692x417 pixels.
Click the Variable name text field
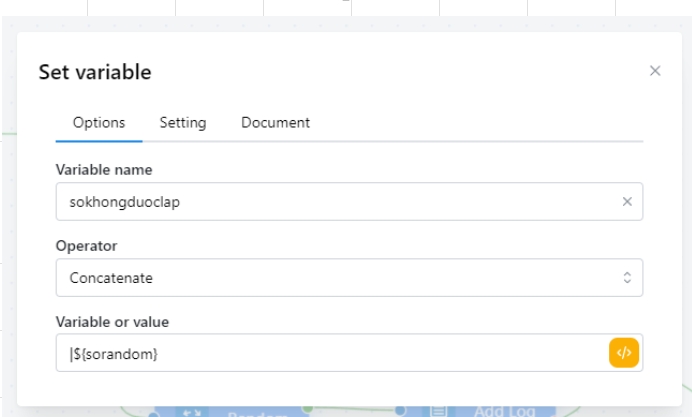[335, 201]
